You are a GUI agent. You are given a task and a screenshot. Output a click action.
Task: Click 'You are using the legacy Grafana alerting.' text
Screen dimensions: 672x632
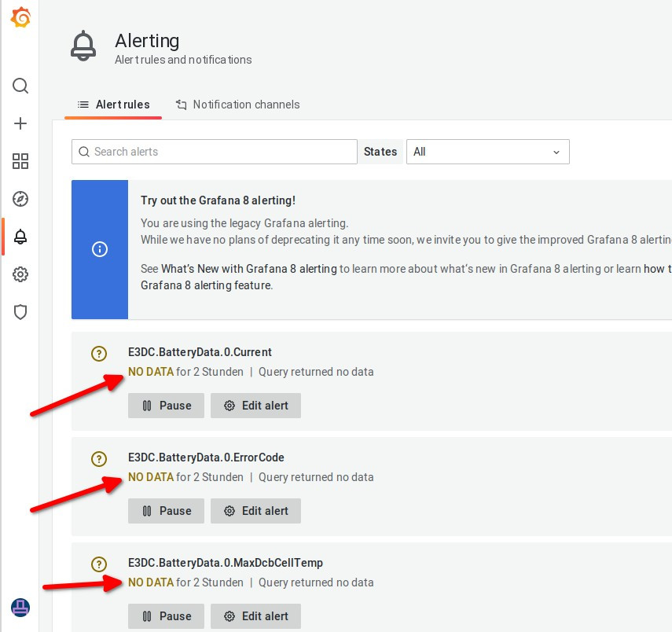[x=244, y=223]
